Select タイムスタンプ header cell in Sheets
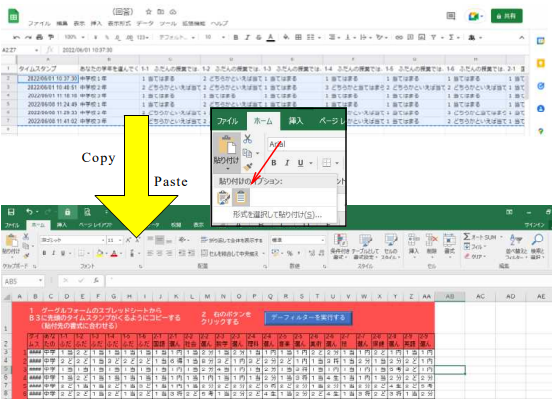 (48, 69)
